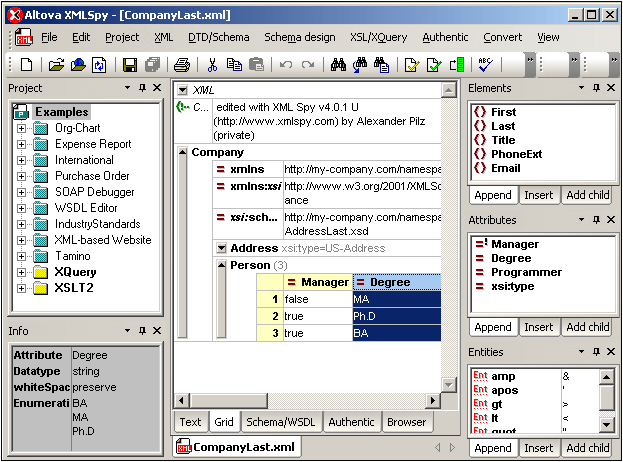
Task: Open the Elements panel dropdown arrow
Action: (x=581, y=87)
